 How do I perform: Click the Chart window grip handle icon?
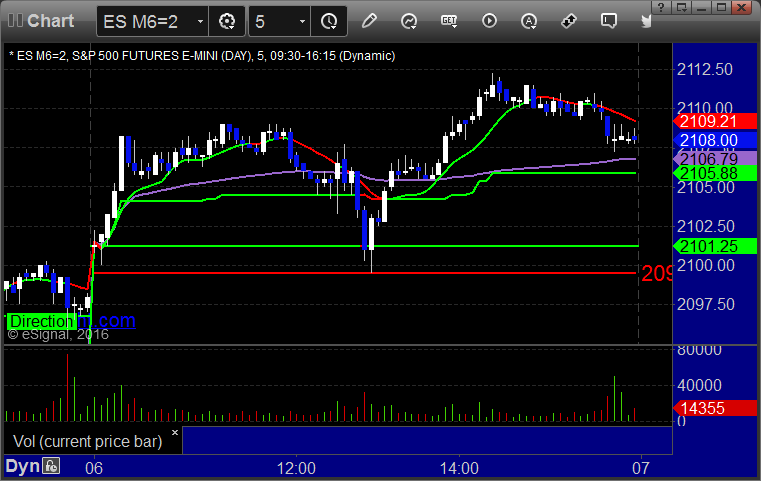[15, 20]
